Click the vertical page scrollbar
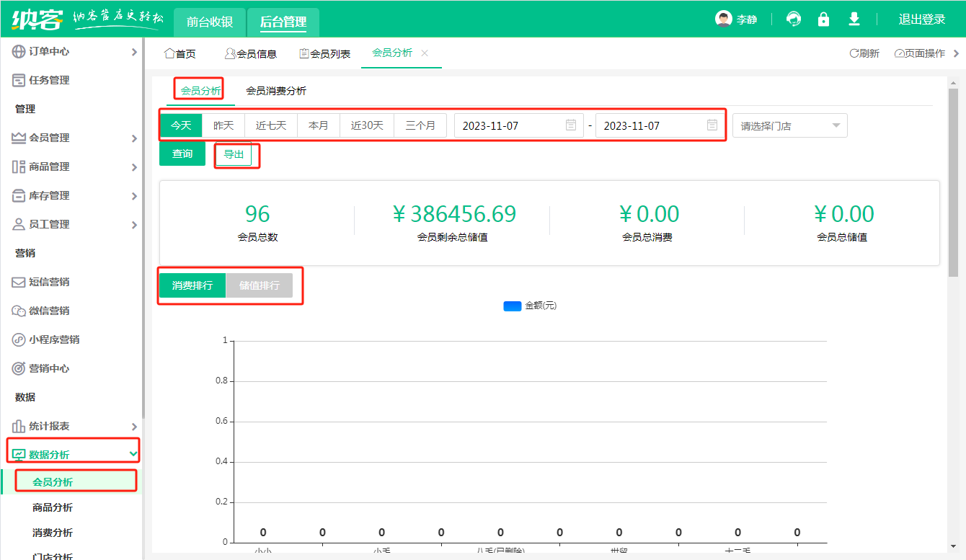This screenshot has height=560, width=966. click(x=953, y=180)
